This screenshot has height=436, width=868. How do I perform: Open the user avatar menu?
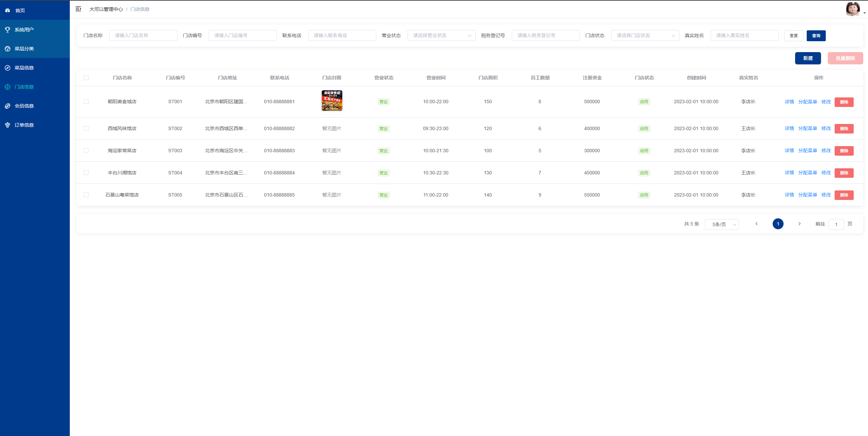point(853,9)
